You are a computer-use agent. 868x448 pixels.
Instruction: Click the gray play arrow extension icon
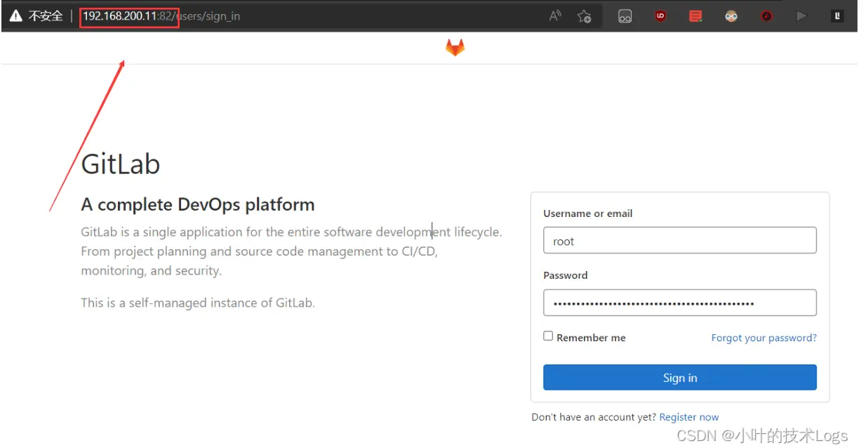pos(801,16)
